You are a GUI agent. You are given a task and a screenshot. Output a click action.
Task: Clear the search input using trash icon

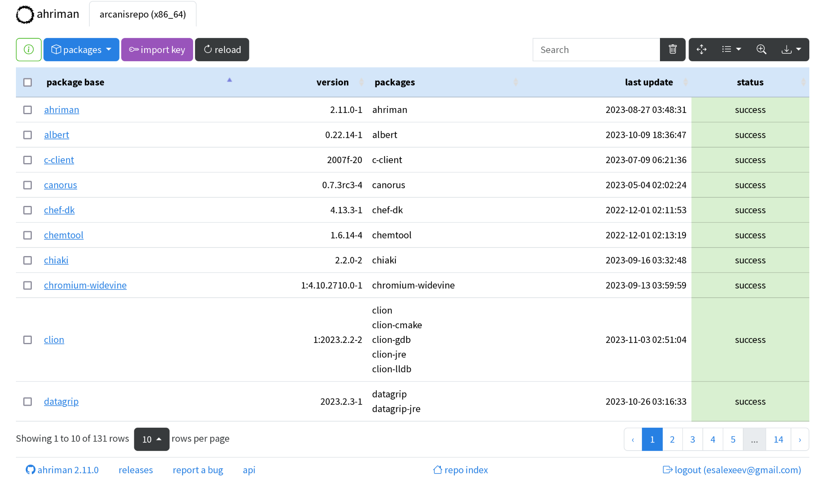pos(673,49)
